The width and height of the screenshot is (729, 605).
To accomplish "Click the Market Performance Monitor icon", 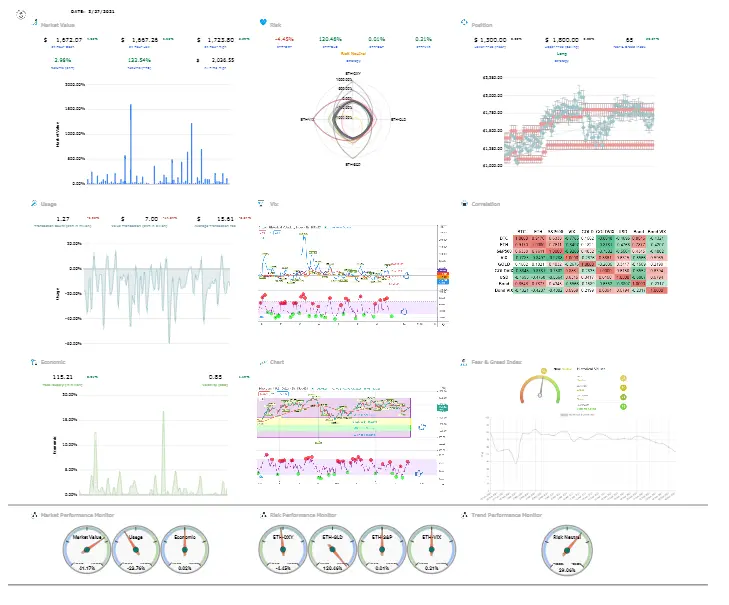I will [34, 515].
